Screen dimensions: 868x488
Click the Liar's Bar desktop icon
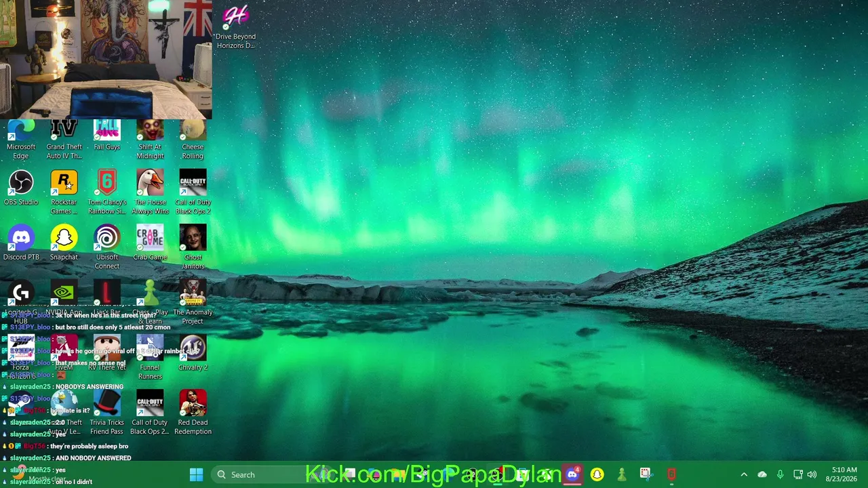[x=106, y=298]
